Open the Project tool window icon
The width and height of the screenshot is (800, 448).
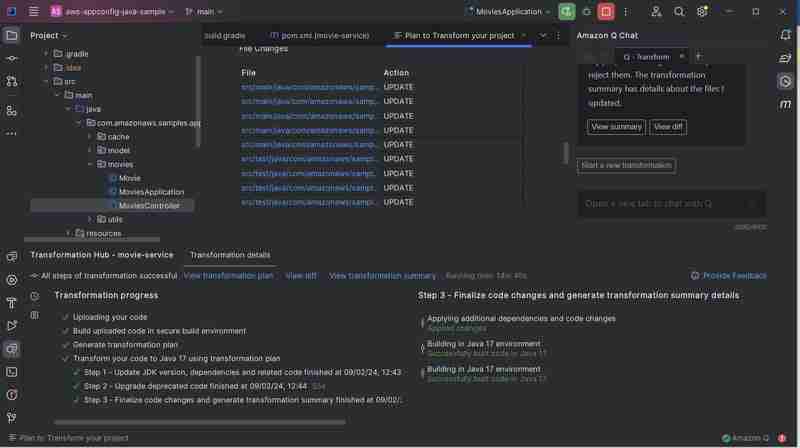(12, 36)
